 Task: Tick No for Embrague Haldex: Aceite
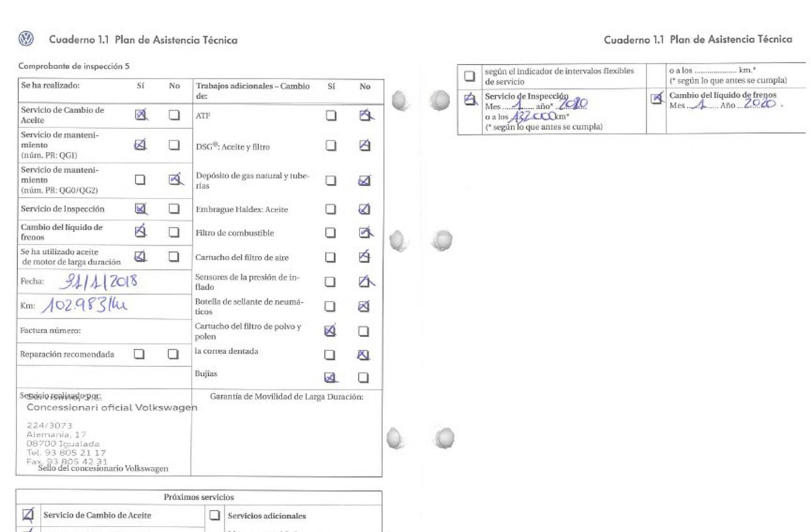click(364, 209)
